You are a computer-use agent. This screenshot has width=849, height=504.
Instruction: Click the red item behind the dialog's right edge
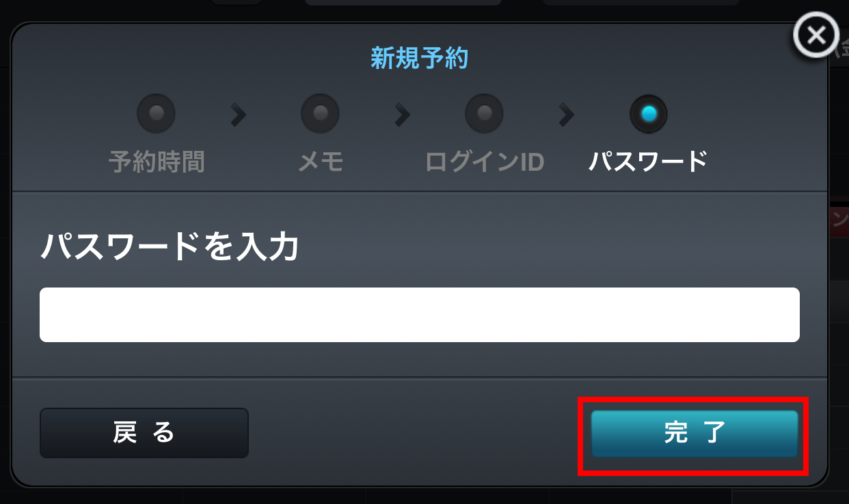coord(839,222)
